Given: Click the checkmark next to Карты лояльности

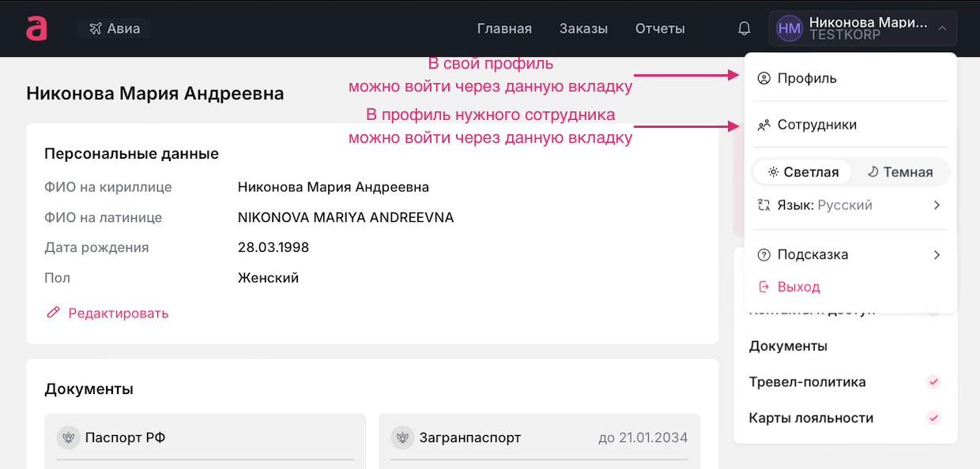Looking at the screenshot, I should (933, 418).
